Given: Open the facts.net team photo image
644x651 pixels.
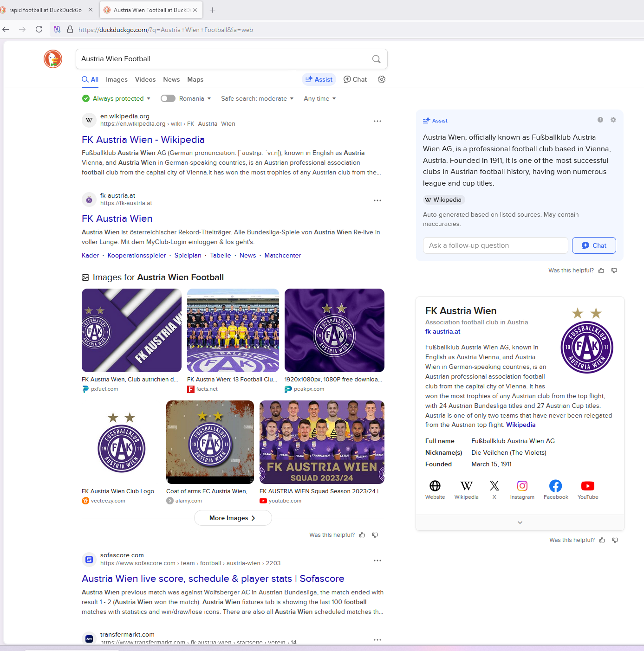Looking at the screenshot, I should tap(233, 330).
